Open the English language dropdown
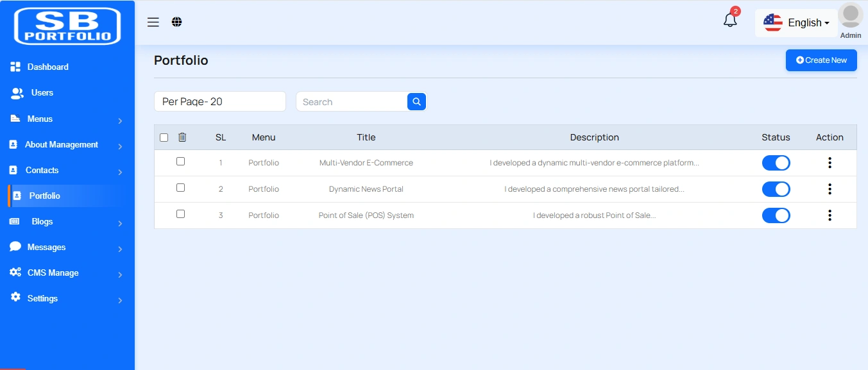Viewport: 868px width, 370px height. point(796,23)
